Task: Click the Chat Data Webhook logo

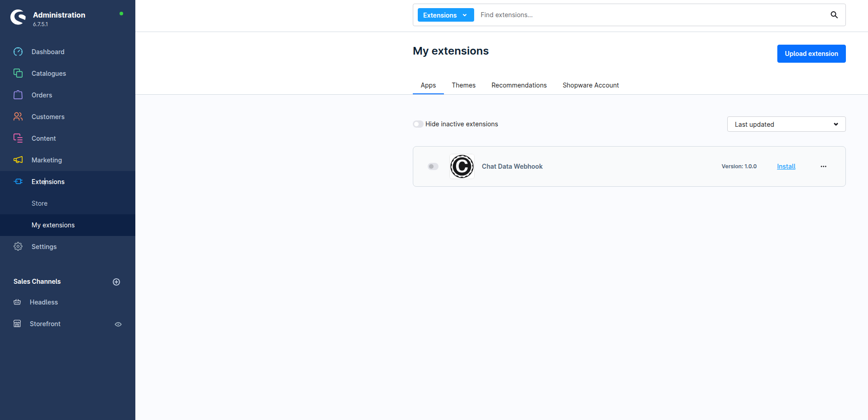Action: pyautogui.click(x=462, y=166)
